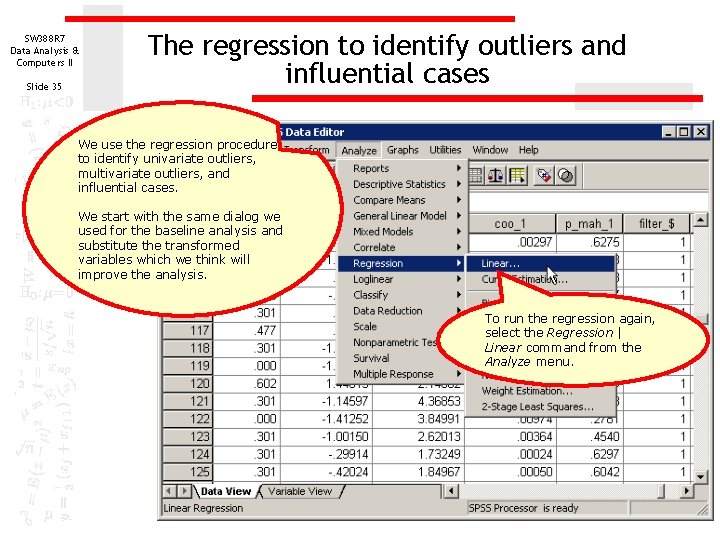Screen dimensions: 720x540
Task: Expand the Loglinear submenu
Action: 403,279
